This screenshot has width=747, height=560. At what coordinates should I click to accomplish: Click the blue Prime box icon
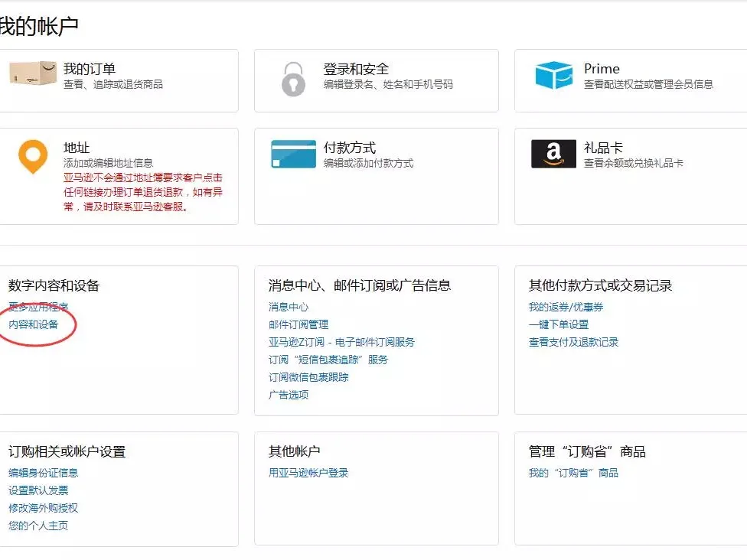[553, 75]
